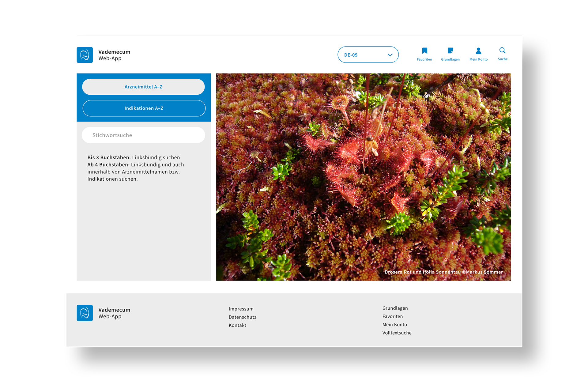Open Favoriten bookmark icon in header
588x392 pixels.
(424, 51)
